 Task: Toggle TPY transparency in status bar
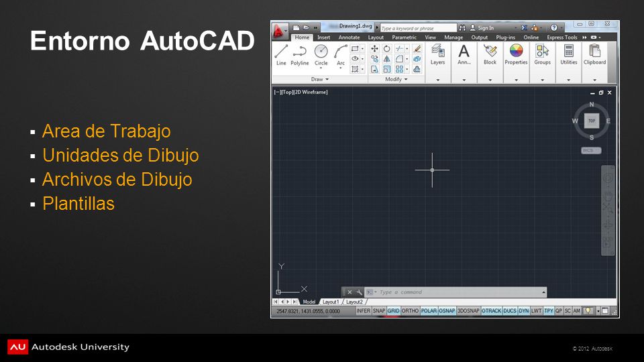(549, 311)
